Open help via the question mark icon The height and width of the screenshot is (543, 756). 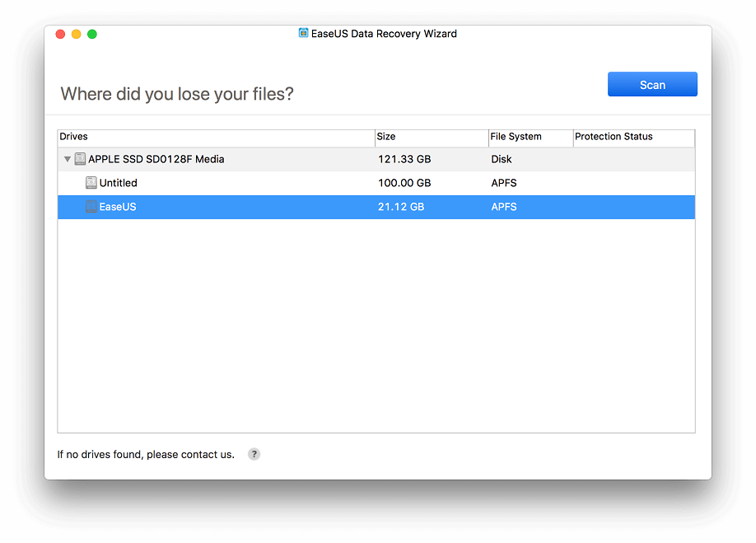click(254, 454)
